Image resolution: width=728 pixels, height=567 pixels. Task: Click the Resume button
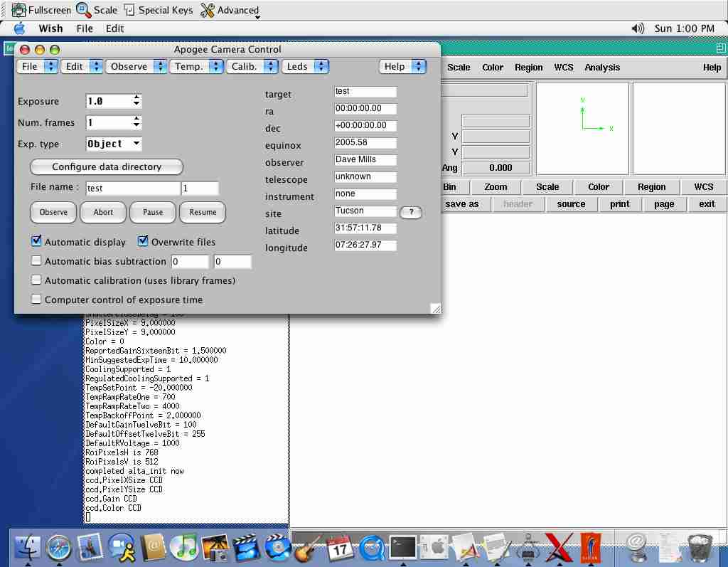(203, 212)
